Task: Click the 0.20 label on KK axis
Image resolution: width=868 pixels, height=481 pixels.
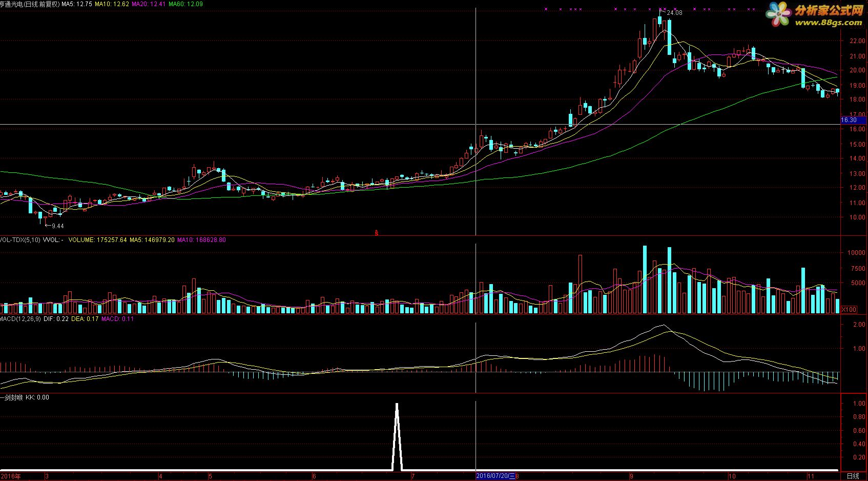Action: [859, 457]
